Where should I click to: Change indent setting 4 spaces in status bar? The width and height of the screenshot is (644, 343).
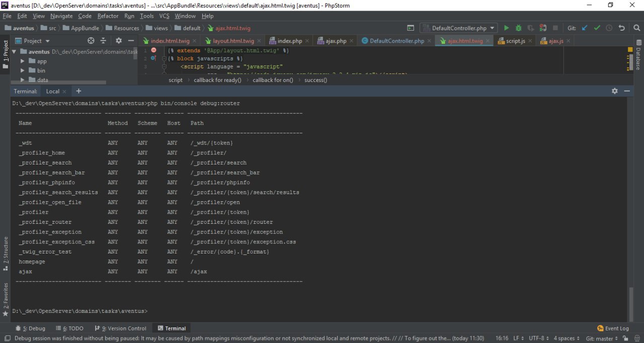point(566,338)
